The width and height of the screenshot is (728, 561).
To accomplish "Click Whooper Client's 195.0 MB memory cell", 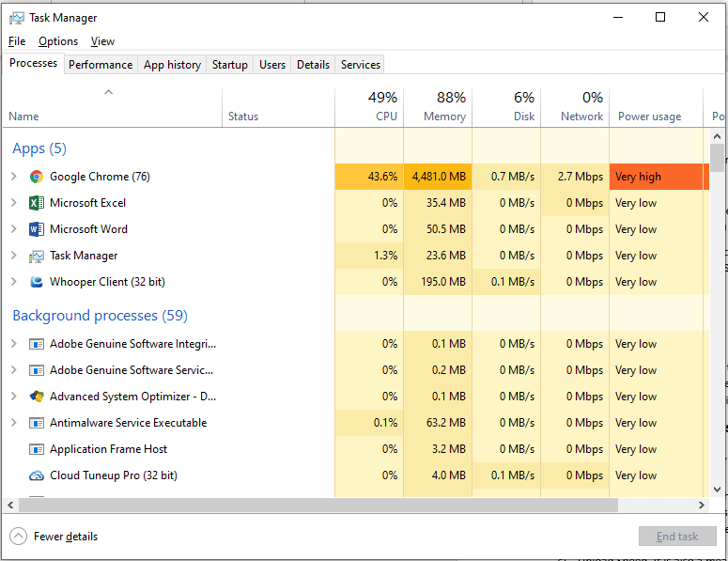I will tap(438, 282).
